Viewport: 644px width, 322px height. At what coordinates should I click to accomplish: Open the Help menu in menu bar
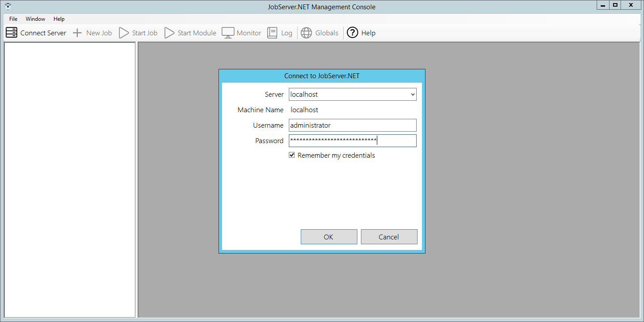tap(59, 19)
